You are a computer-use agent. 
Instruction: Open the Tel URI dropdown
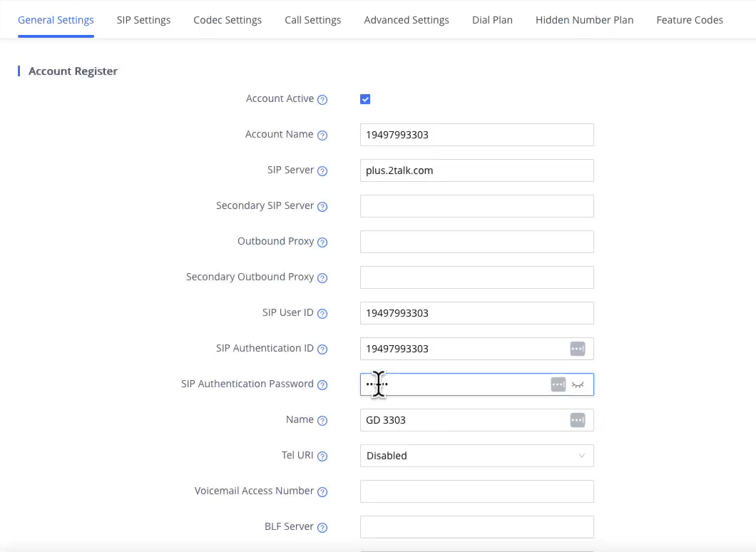(x=476, y=456)
